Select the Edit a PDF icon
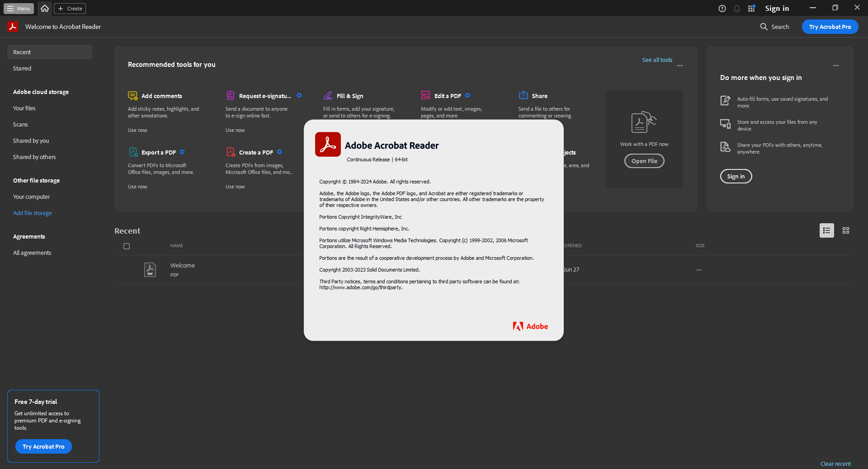Image resolution: width=868 pixels, height=469 pixels. (x=425, y=95)
